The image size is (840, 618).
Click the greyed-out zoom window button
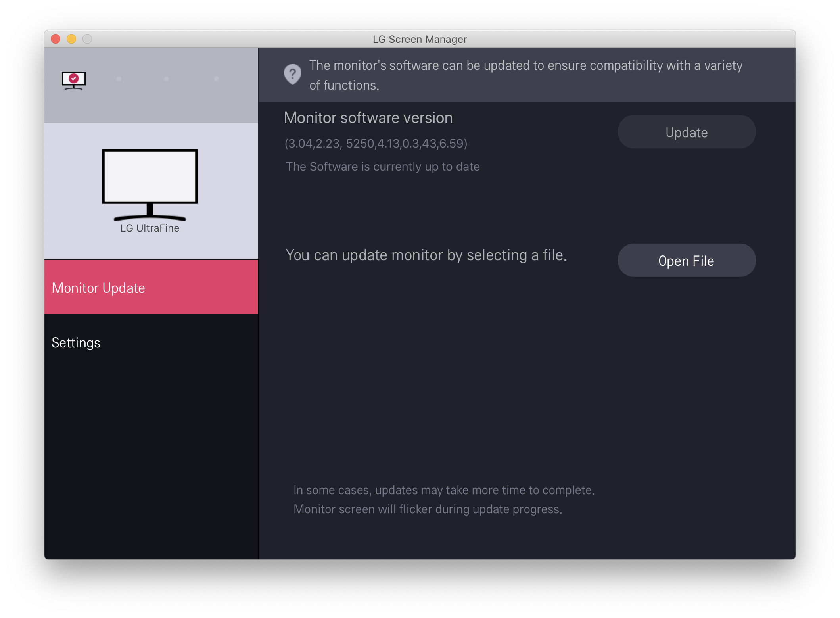pyautogui.click(x=87, y=39)
